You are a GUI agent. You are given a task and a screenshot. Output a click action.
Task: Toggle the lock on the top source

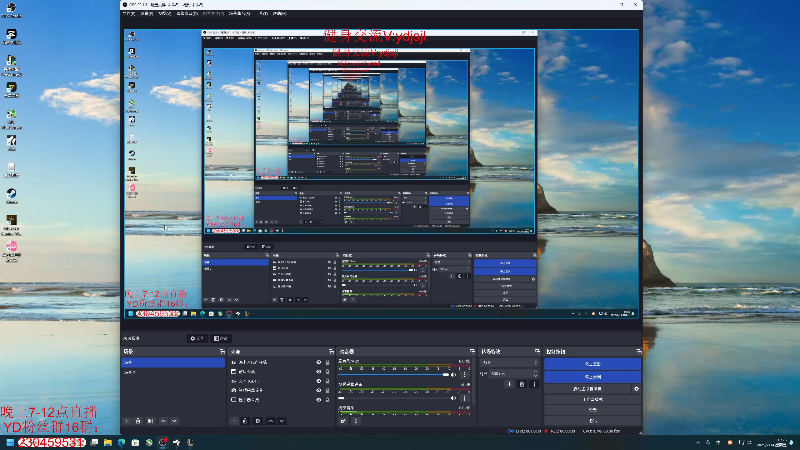pyautogui.click(x=328, y=362)
